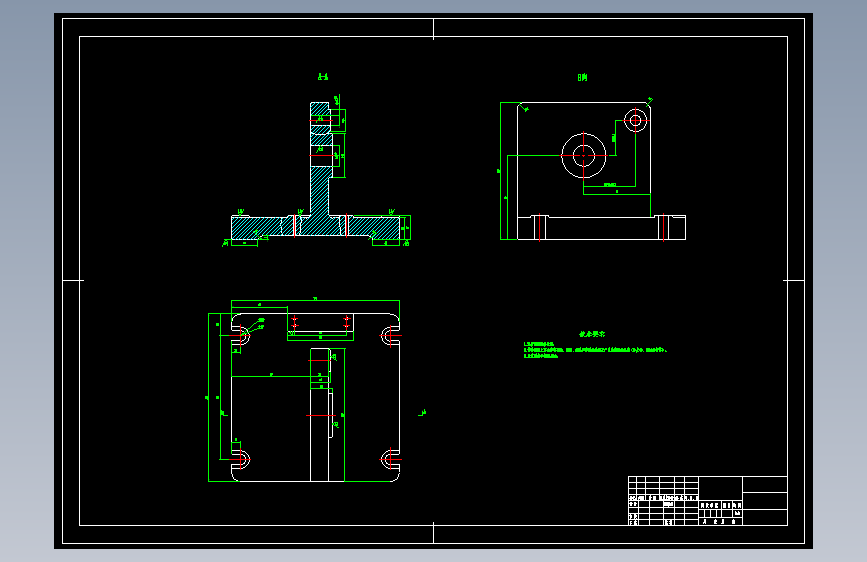
Task: Click the leftmost vertical height dimension of plan view
Action: coord(208,397)
